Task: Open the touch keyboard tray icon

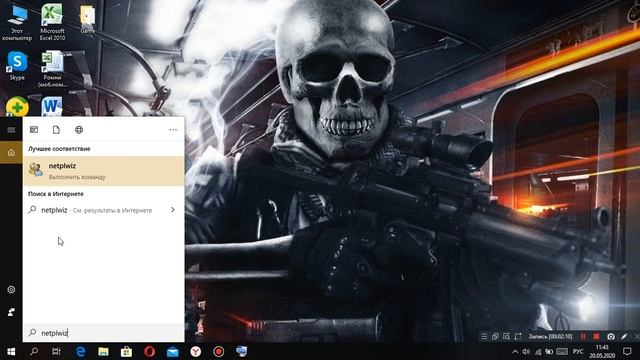Action: point(562,351)
